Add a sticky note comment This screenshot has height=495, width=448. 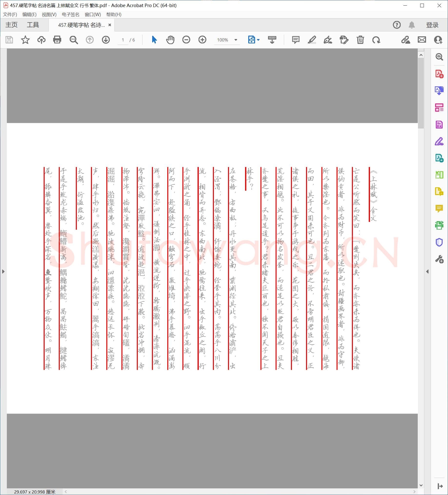coord(296,40)
